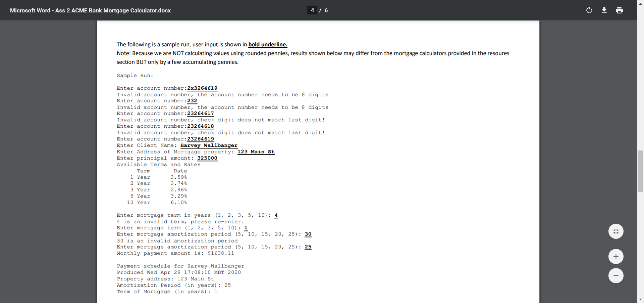Select the account number 23264618
644x303 pixels.
pyautogui.click(x=201, y=126)
